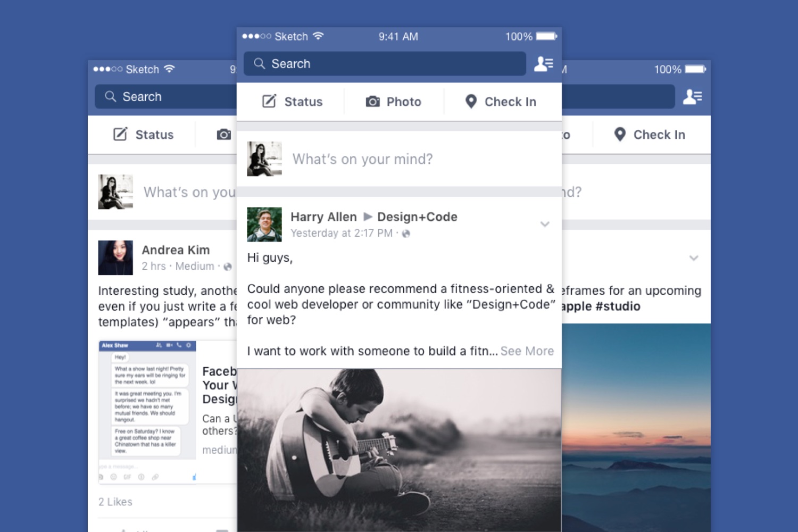This screenshot has width=798, height=532.
Task: Open the Alex Shaw chat link preview image
Action: tap(147, 412)
